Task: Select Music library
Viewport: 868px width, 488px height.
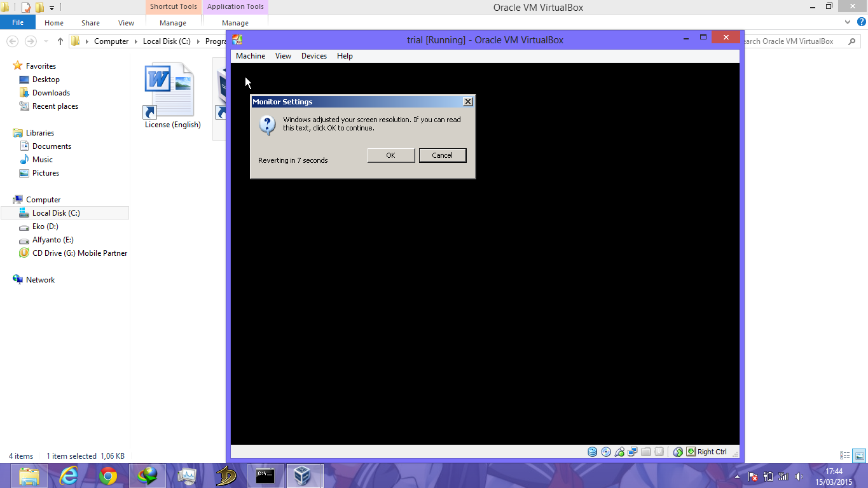Action: [x=43, y=160]
